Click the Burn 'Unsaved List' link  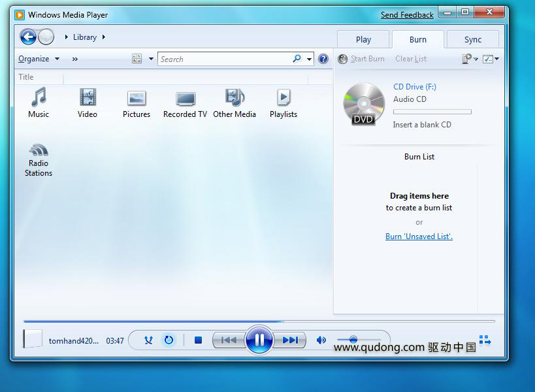point(419,236)
